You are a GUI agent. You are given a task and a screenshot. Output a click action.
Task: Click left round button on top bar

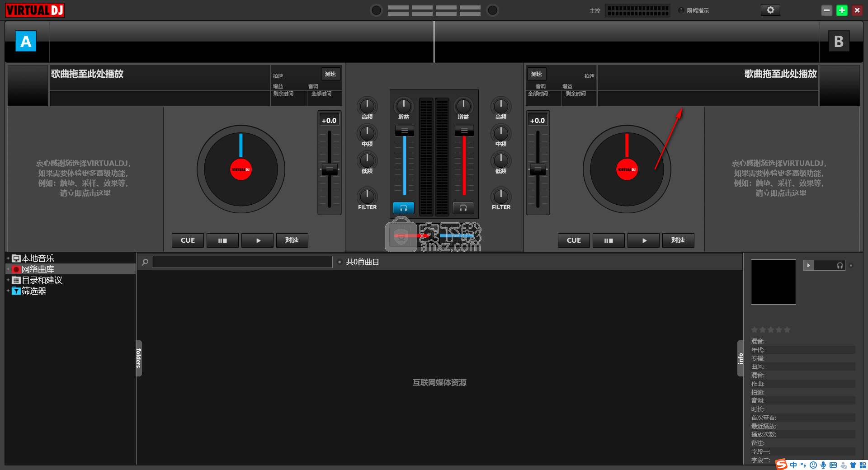[x=376, y=10]
